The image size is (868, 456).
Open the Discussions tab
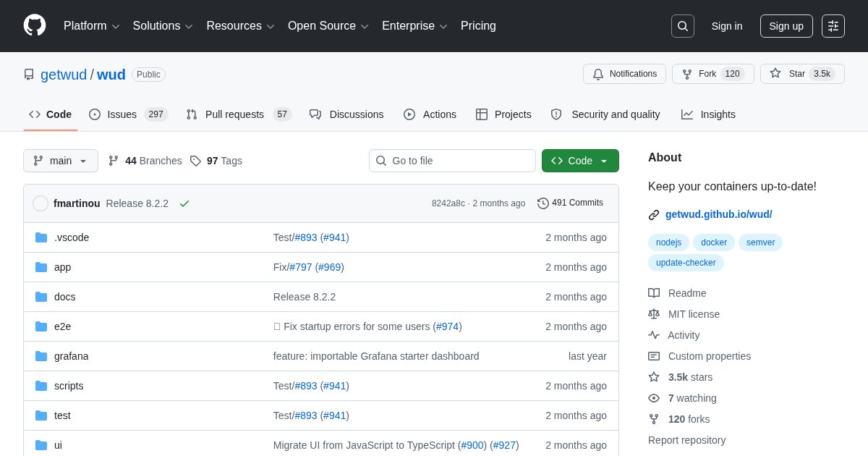point(346,114)
